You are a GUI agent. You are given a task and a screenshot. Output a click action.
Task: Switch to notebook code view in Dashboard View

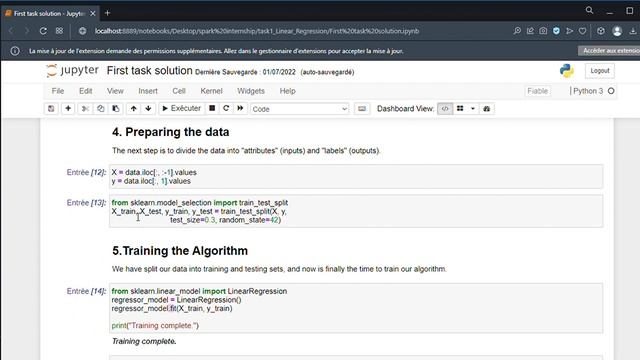point(445,109)
